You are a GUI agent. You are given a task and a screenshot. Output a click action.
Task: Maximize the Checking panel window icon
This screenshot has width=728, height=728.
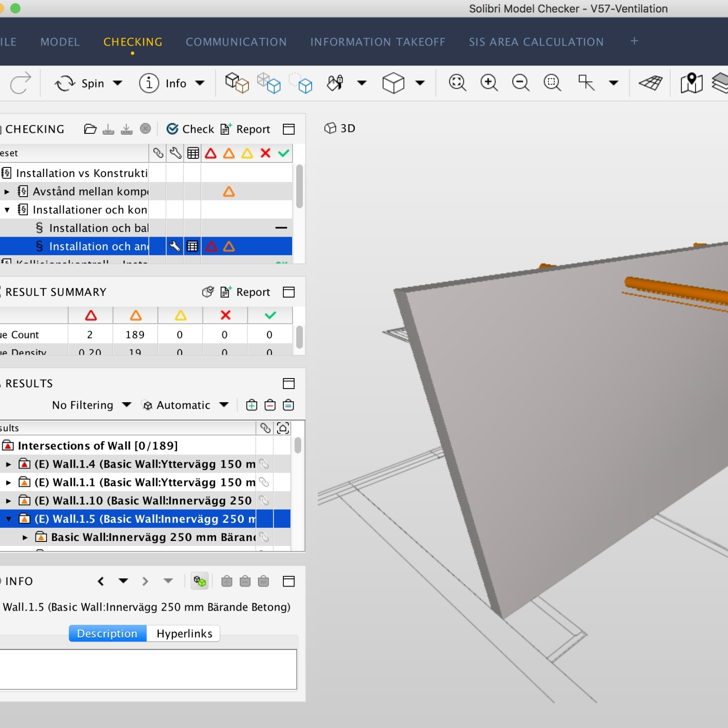(289, 129)
